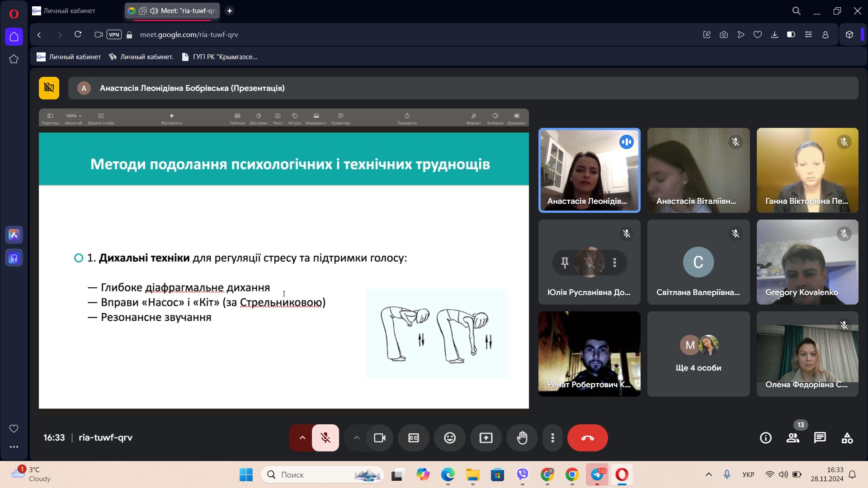Screen dimensions: 868x488
Task: Open the activities shapes icon
Action: [x=847, y=438]
